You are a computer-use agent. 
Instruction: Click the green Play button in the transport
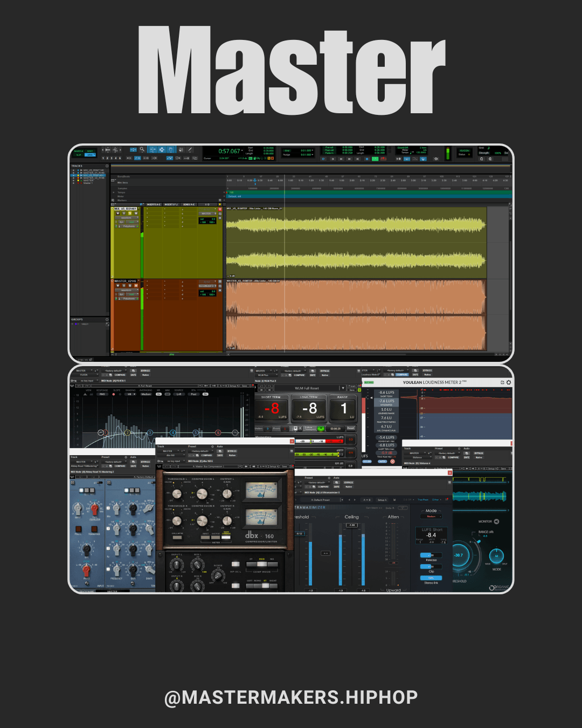[375, 159]
